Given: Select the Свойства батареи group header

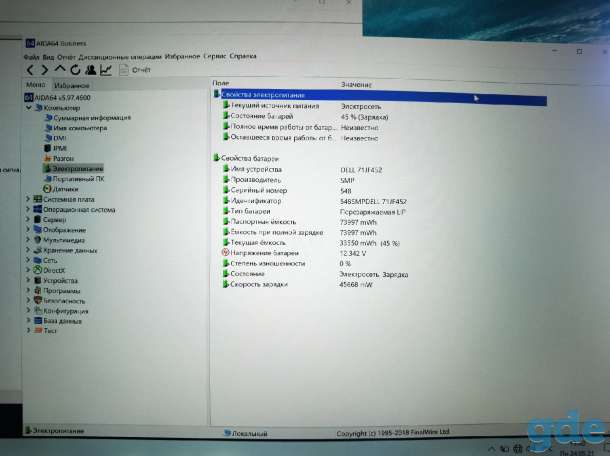Looking at the screenshot, I should [246, 158].
